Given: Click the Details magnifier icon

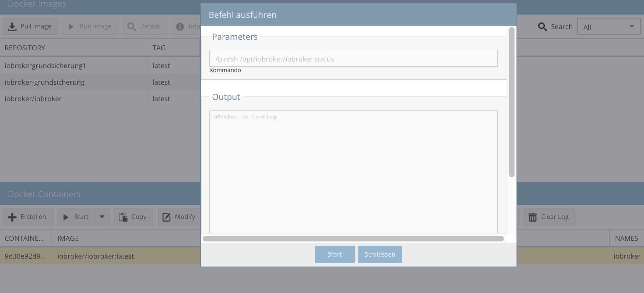Looking at the screenshot, I should tap(131, 27).
